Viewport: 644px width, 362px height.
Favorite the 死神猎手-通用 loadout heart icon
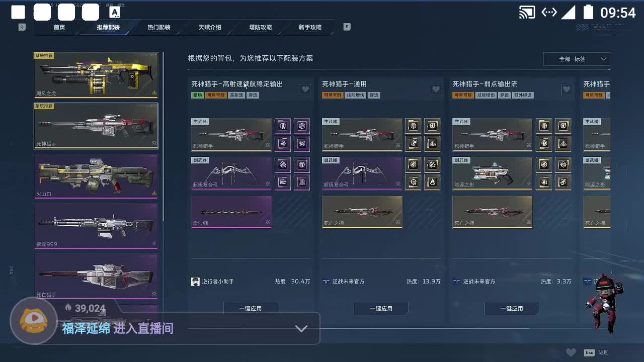(436, 89)
